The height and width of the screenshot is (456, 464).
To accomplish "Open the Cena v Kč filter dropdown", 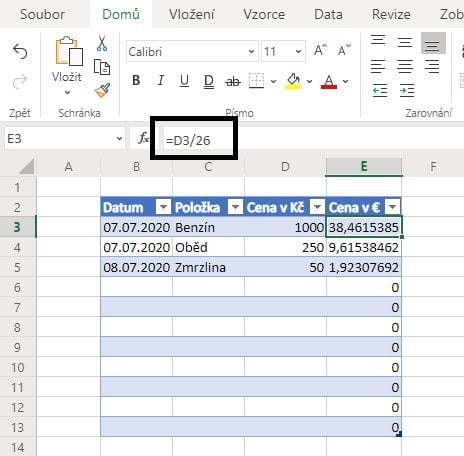I will click(x=317, y=207).
